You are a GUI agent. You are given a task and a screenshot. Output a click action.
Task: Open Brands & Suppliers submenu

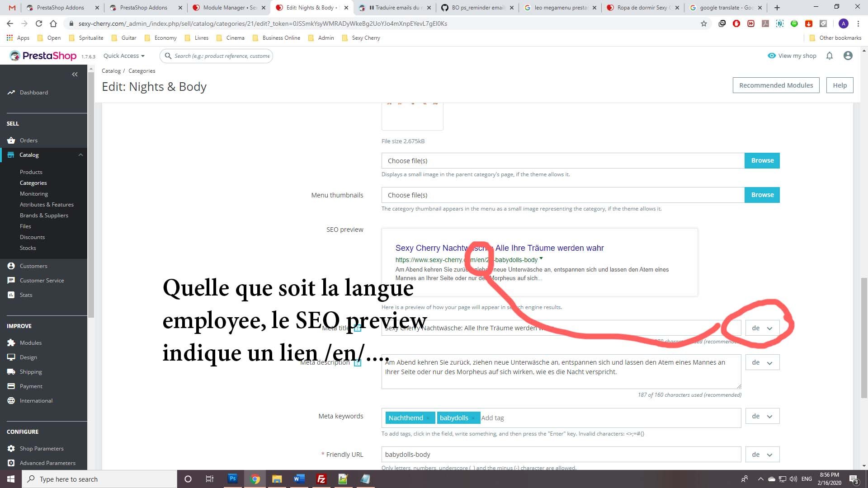(44, 215)
